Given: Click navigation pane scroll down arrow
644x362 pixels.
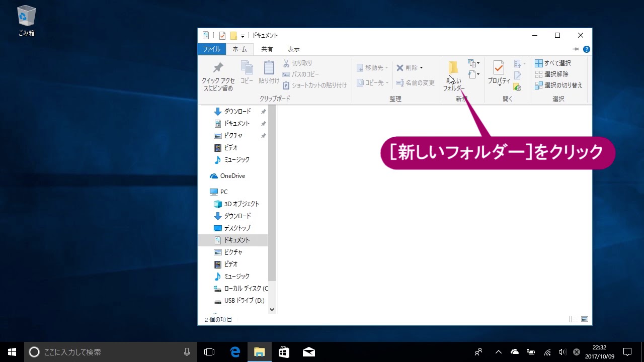Looking at the screenshot, I should 272,310.
